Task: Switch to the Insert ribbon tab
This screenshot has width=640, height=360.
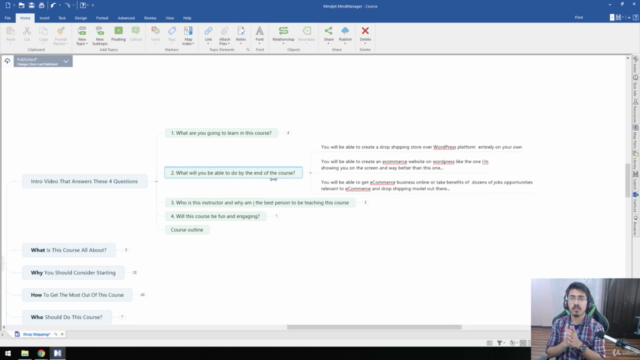Action: click(x=44, y=18)
